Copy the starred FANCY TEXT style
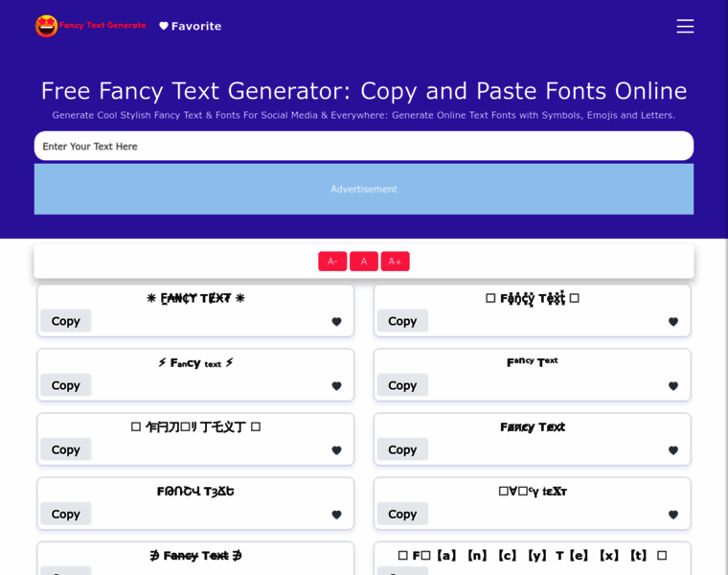The image size is (728, 575). [x=65, y=321]
